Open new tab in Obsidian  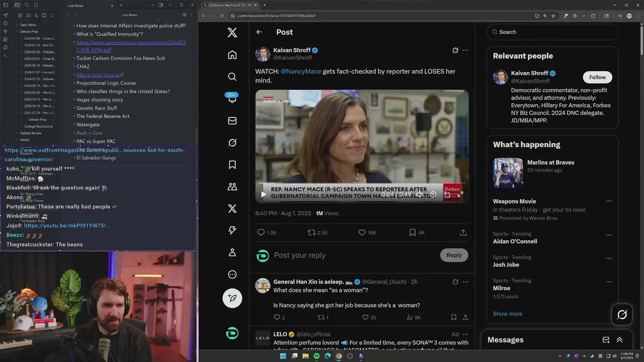121,5
